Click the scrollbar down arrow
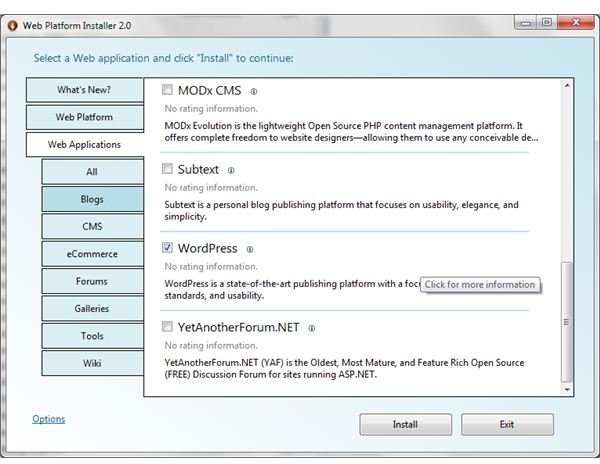600x464 pixels. coord(567,390)
